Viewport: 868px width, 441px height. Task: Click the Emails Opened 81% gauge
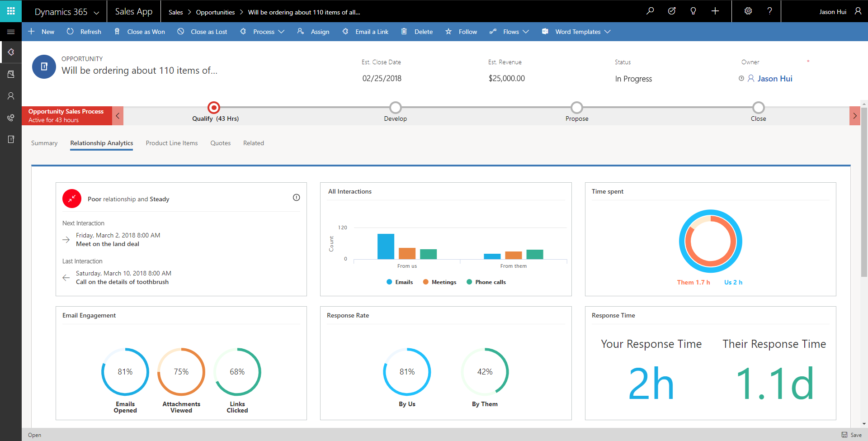[125, 372]
